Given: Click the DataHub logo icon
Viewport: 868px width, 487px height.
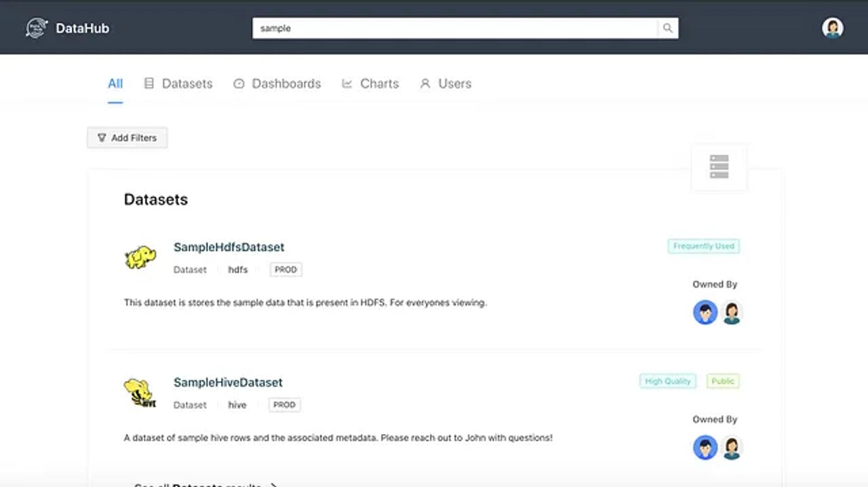Looking at the screenshot, I should [x=37, y=28].
